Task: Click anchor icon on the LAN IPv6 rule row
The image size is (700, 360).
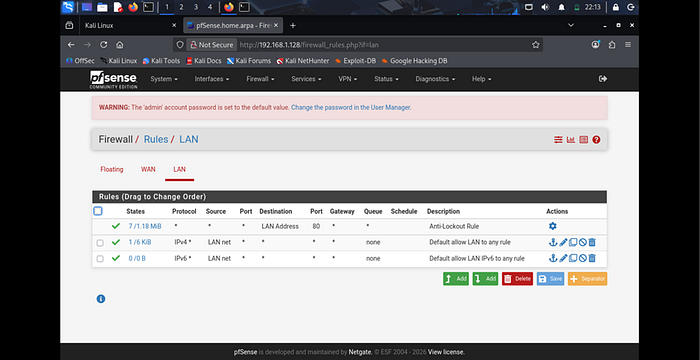Action: pos(553,258)
